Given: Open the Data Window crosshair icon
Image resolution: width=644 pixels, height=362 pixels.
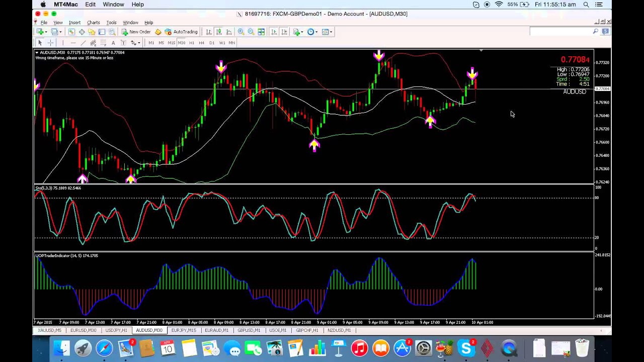Looking at the screenshot, I should click(82, 32).
